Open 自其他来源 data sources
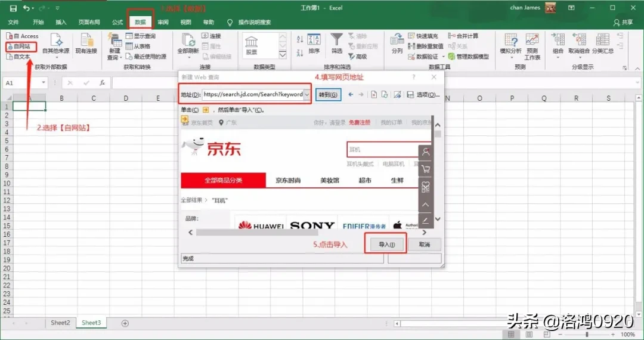This screenshot has height=340, width=644. tap(56, 44)
